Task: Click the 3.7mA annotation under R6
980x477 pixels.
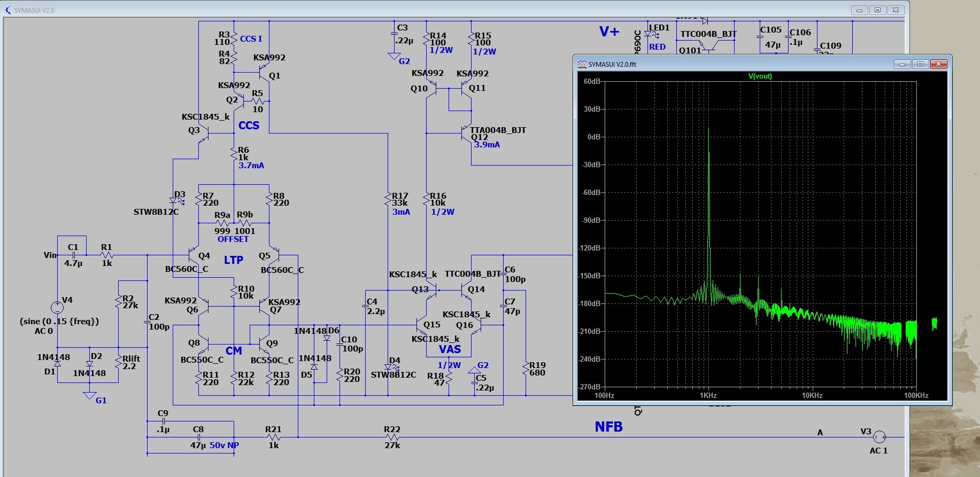Action: click(251, 166)
